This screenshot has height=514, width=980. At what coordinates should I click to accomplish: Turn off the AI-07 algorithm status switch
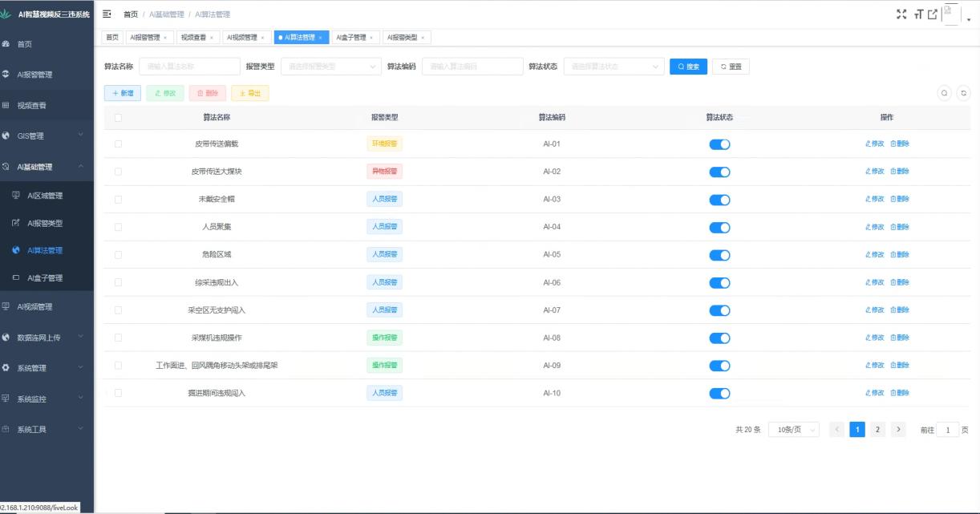point(719,310)
